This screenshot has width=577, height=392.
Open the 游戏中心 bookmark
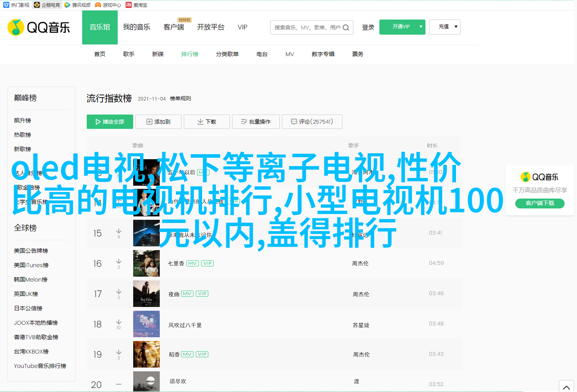click(108, 5)
